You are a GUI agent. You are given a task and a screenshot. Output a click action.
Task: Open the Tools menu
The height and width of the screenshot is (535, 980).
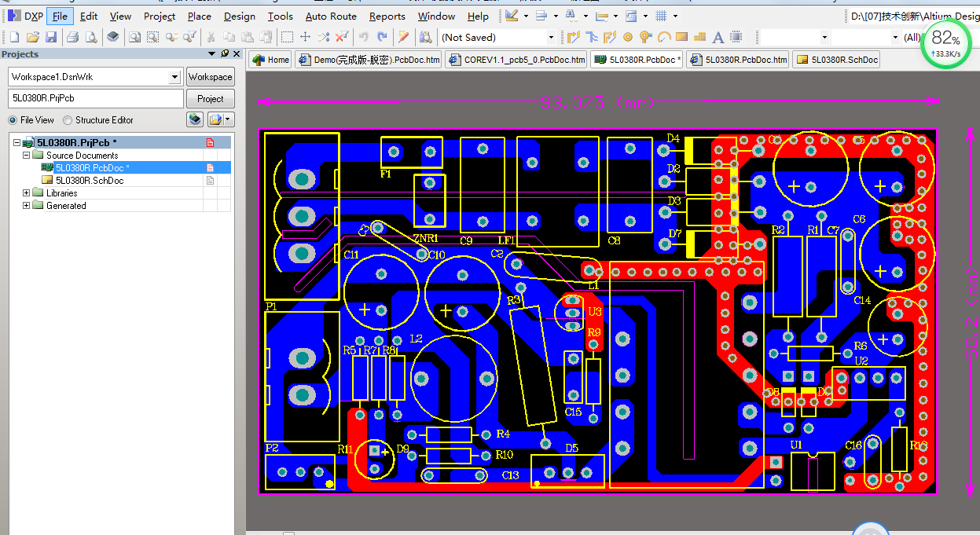[281, 16]
